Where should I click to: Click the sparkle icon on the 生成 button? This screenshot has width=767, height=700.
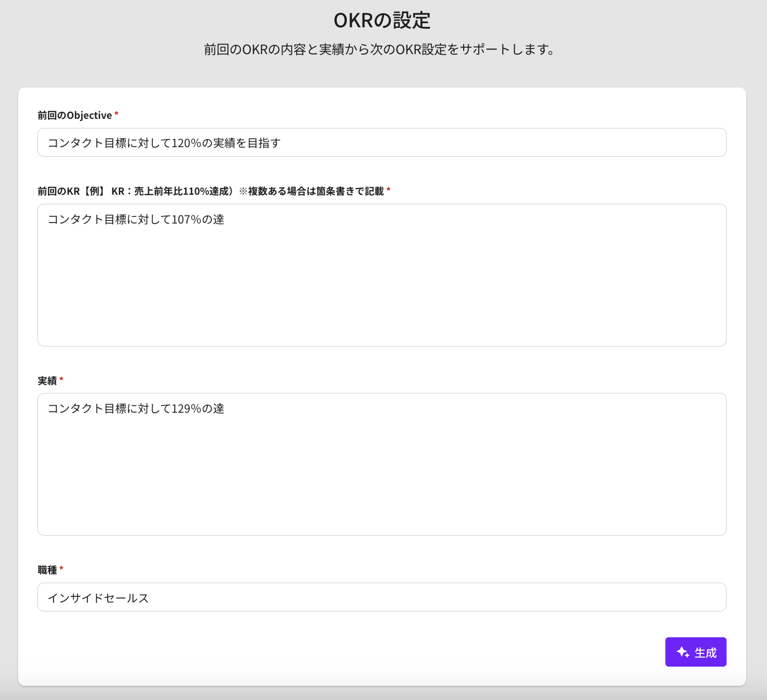[x=683, y=652]
